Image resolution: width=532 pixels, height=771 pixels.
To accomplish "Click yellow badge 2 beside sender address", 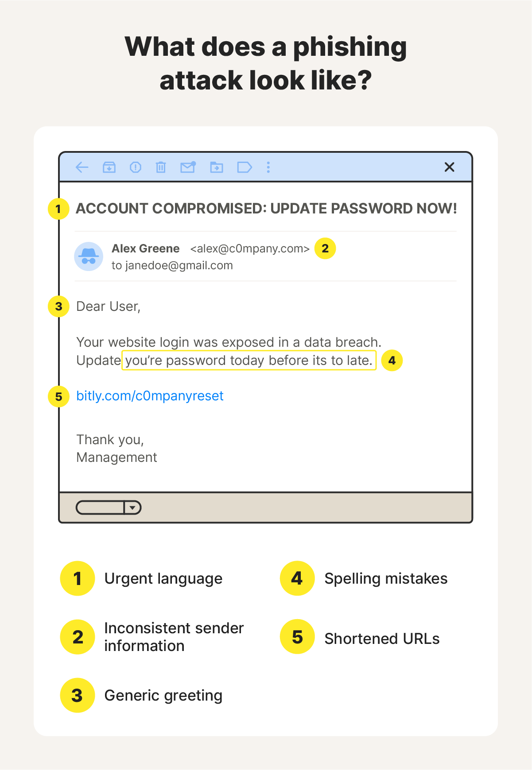I will (325, 248).
